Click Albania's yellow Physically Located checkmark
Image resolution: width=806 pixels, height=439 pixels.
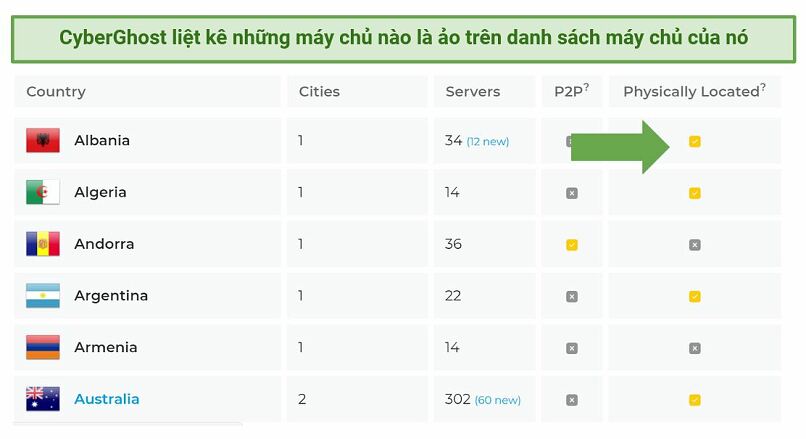point(694,141)
